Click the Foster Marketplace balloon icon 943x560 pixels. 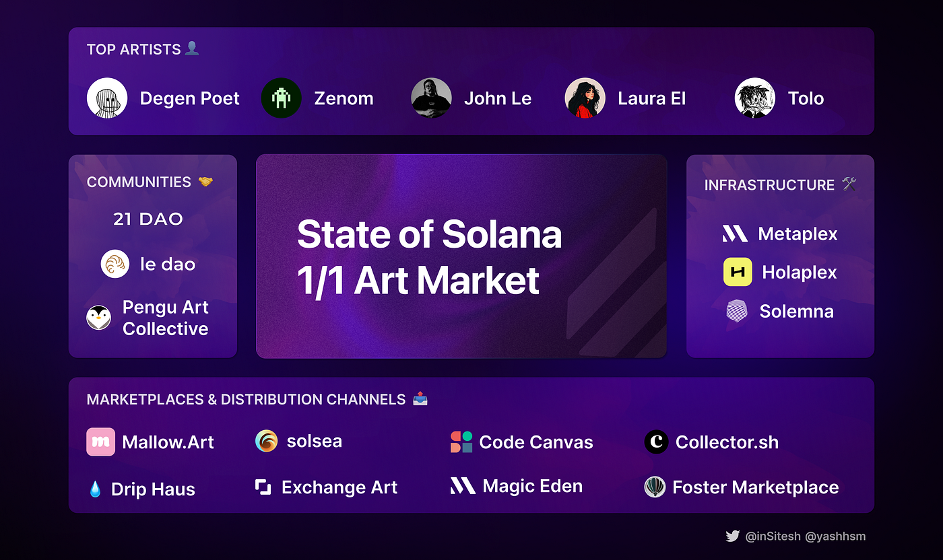(655, 487)
